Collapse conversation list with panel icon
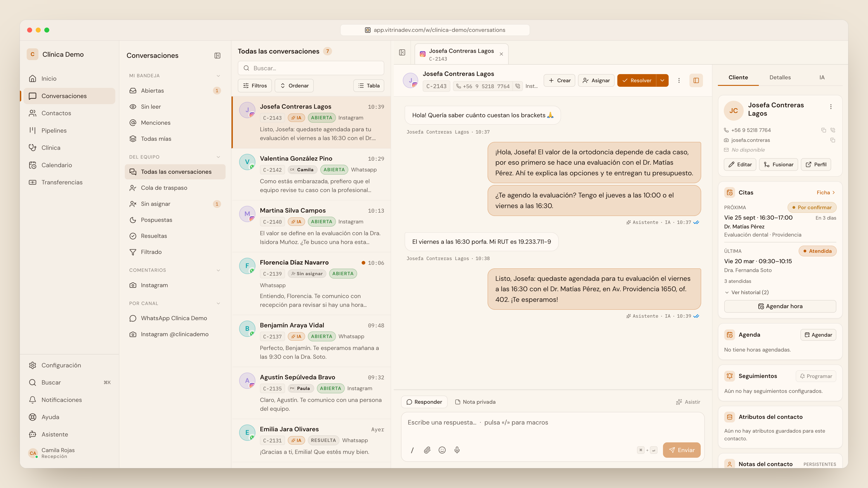Image resolution: width=868 pixels, height=488 pixels. [402, 53]
